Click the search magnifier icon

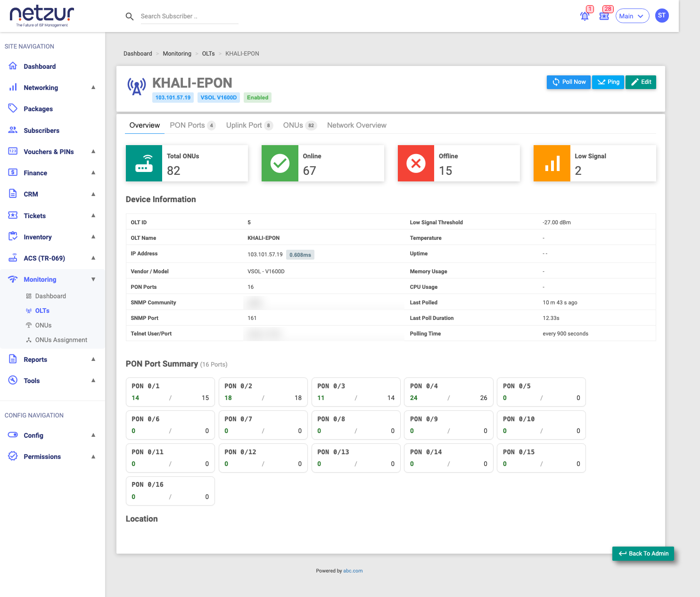point(130,16)
